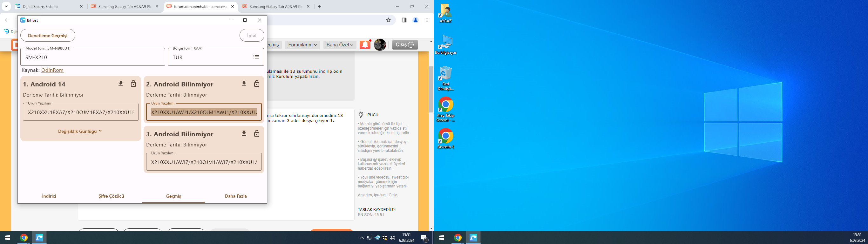Switch to İndirici tab

pyautogui.click(x=49, y=196)
